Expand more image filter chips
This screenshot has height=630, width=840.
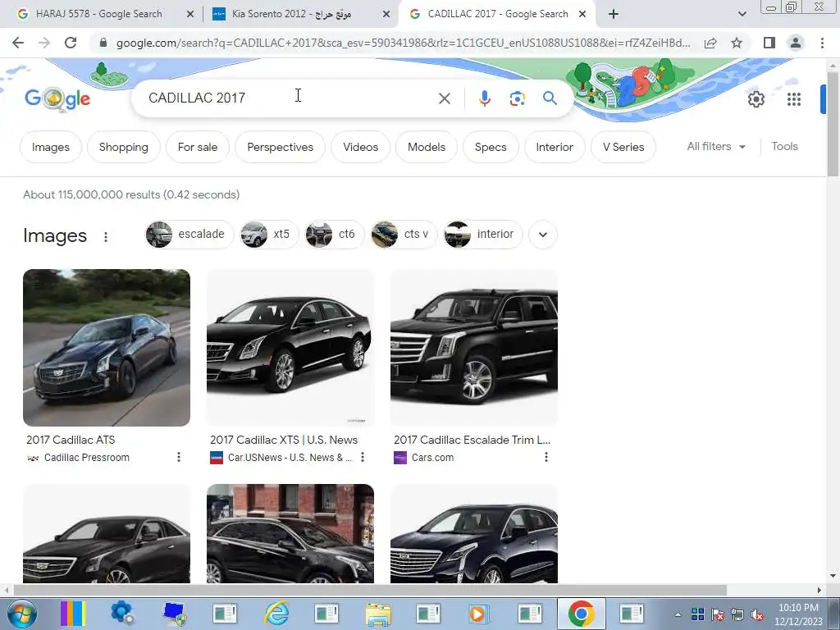tap(543, 235)
